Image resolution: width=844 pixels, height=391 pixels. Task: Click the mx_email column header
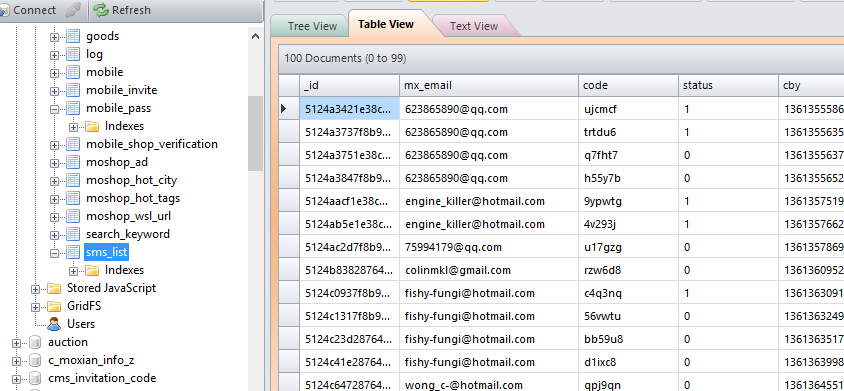[489, 85]
